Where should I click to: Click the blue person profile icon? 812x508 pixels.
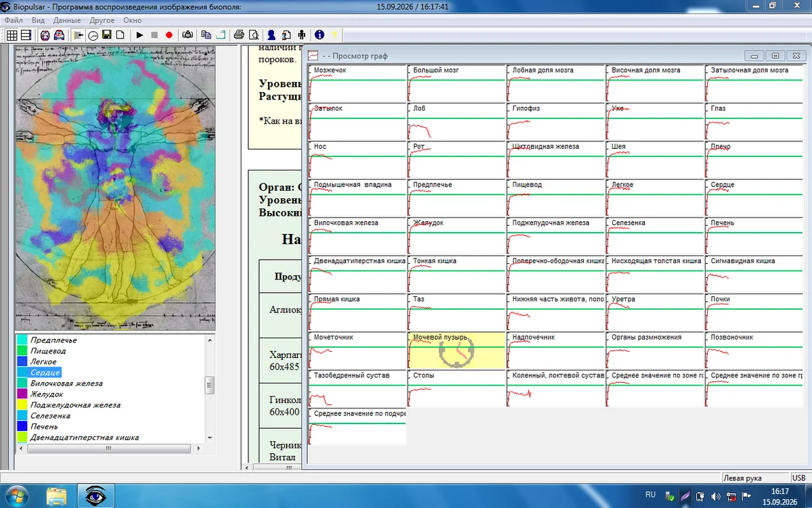click(x=271, y=34)
